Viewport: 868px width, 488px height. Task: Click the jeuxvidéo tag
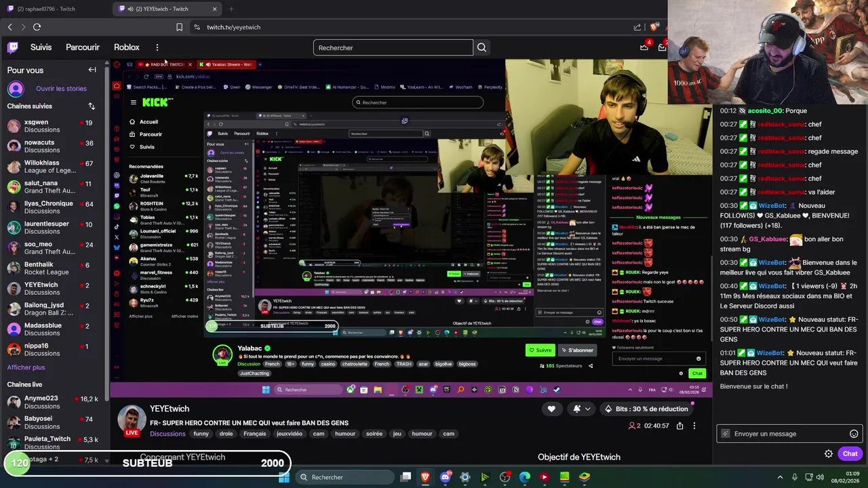290,434
